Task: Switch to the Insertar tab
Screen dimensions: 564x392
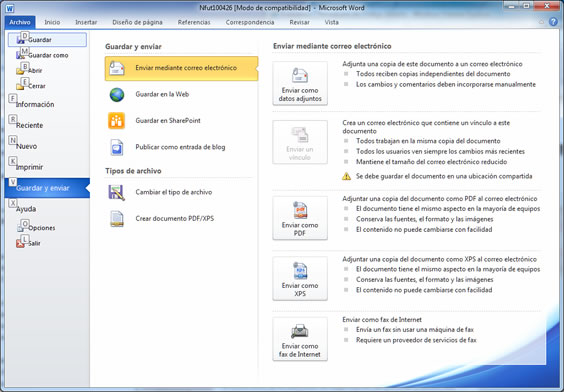Action: (x=86, y=22)
